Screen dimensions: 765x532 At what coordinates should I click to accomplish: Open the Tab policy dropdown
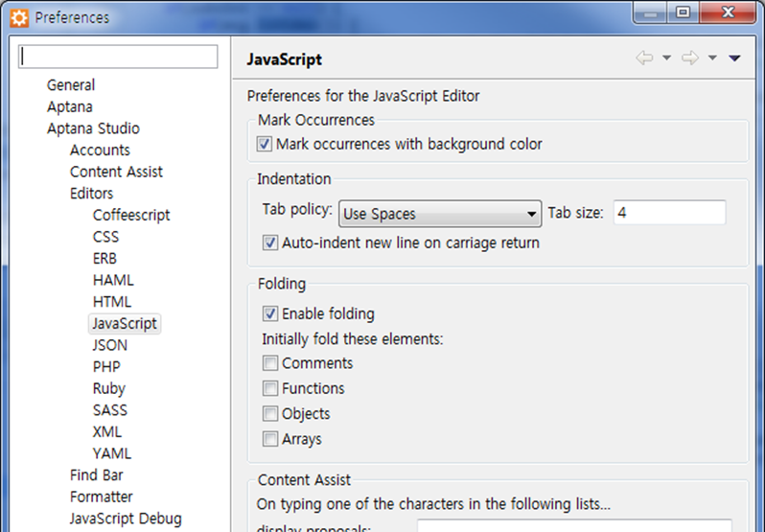pos(440,214)
